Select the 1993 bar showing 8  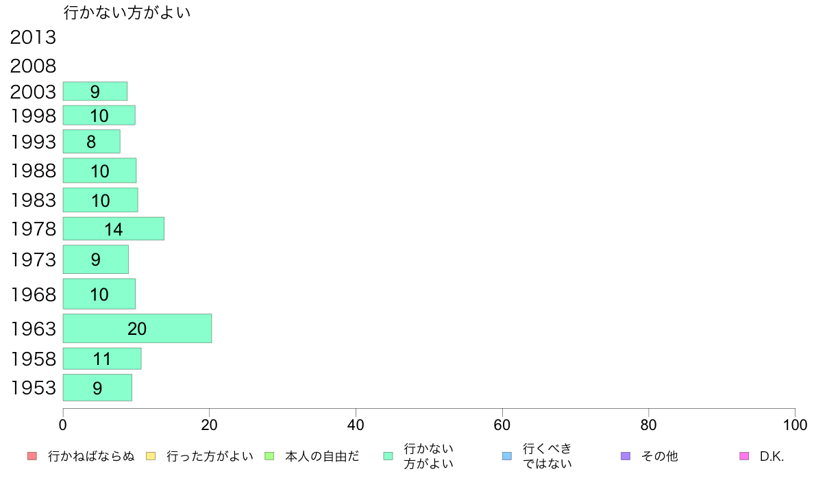tap(91, 142)
